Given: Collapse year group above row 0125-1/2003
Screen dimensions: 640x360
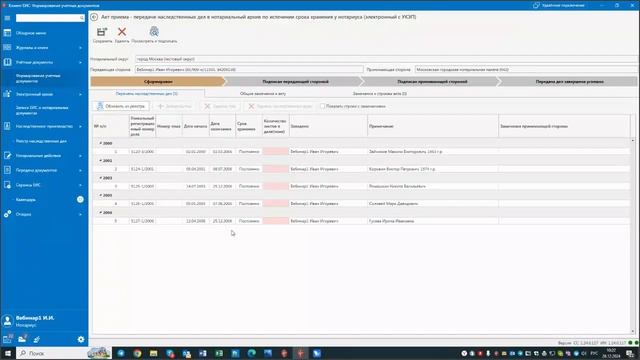Looking at the screenshot, I should (x=100, y=178).
